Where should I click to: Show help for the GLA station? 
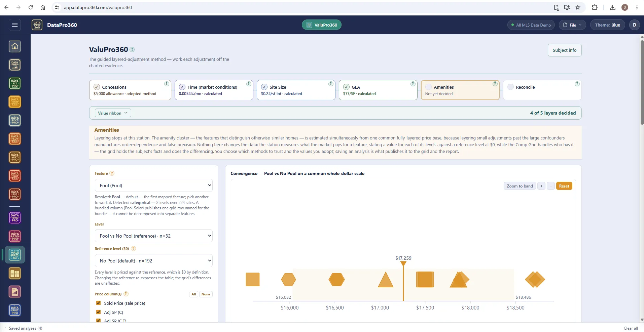click(413, 84)
